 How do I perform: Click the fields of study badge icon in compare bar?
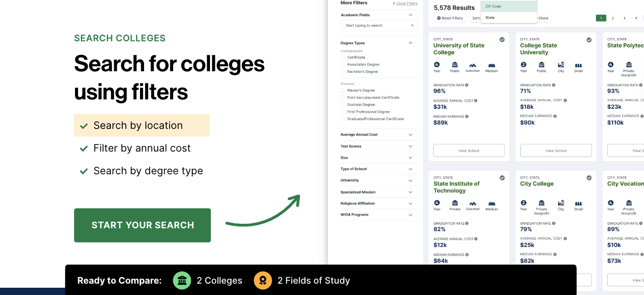click(263, 280)
